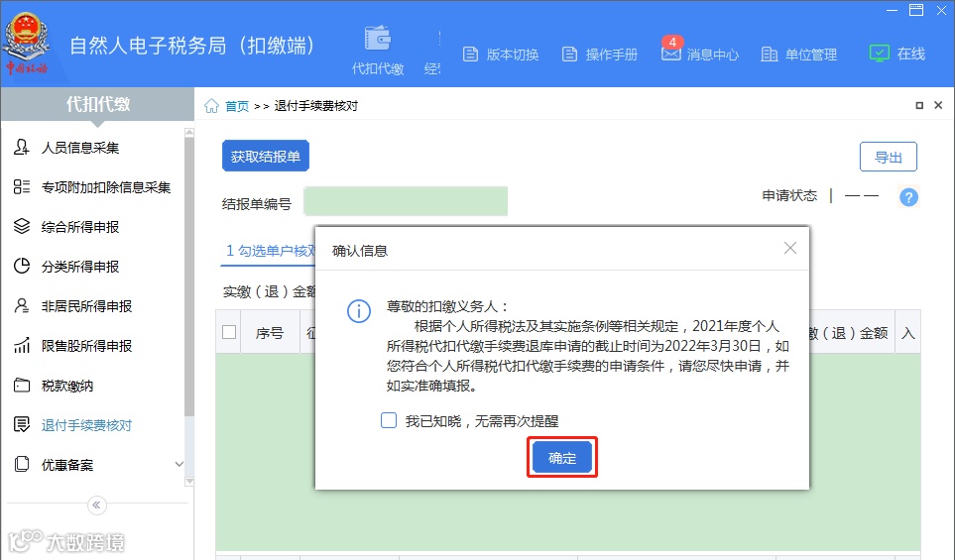The width and height of the screenshot is (955, 560).
Task: Open 专项附加扣除信息采集 in the sidebar
Action: click(x=105, y=187)
